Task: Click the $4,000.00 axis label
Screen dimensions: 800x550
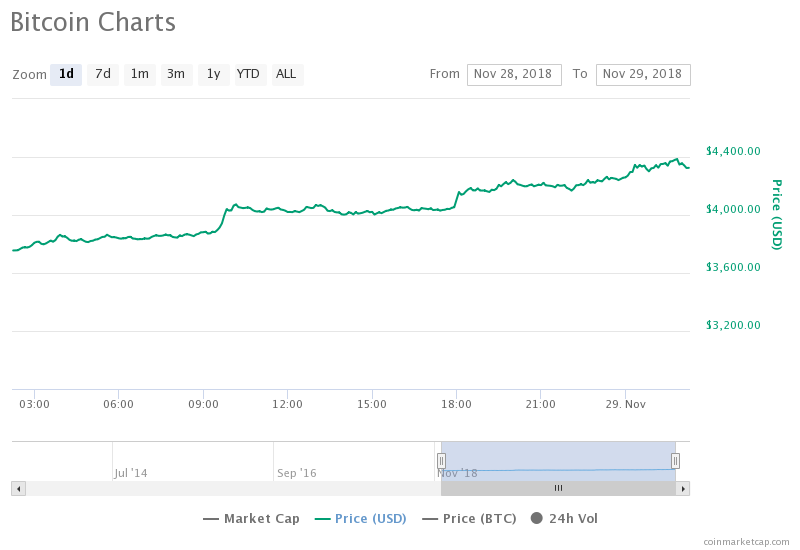Action: [x=733, y=209]
